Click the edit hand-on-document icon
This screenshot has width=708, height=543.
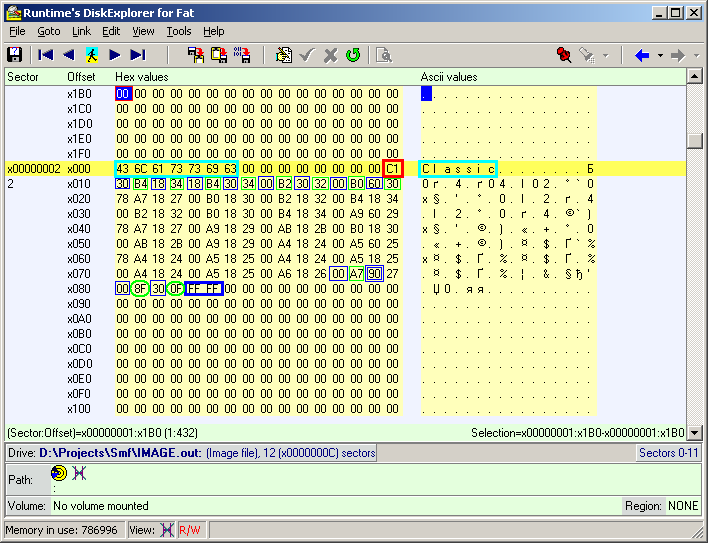[x=284, y=55]
